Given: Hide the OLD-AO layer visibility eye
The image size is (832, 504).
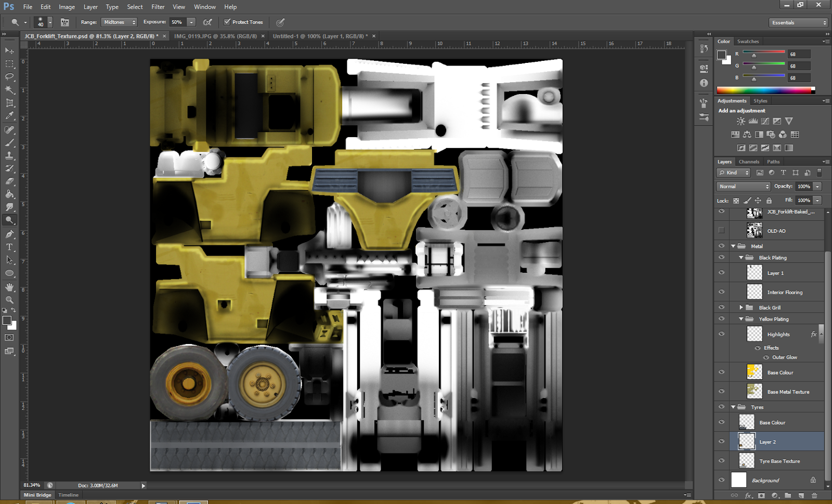Looking at the screenshot, I should (x=721, y=230).
